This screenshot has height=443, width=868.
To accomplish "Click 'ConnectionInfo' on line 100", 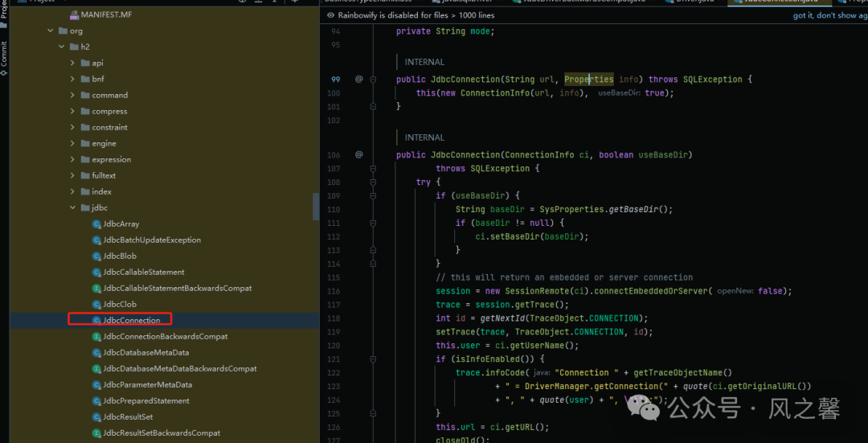I will 495,93.
